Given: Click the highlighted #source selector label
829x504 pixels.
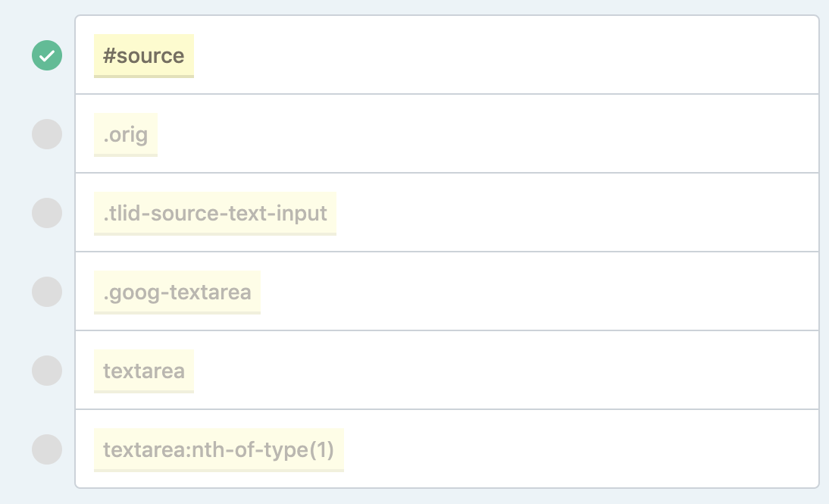Looking at the screenshot, I should pyautogui.click(x=144, y=56).
